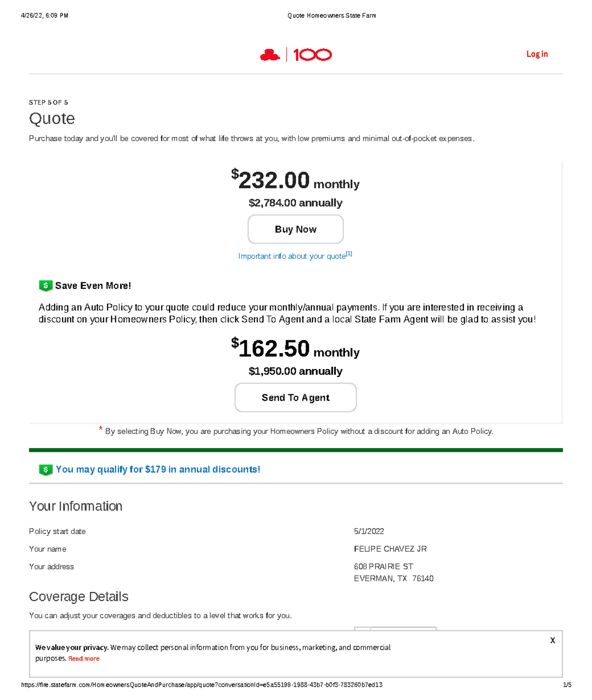This screenshot has width=592, height=700.
Task: Click the 608 PRAIRIE ST address line
Action: [383, 567]
